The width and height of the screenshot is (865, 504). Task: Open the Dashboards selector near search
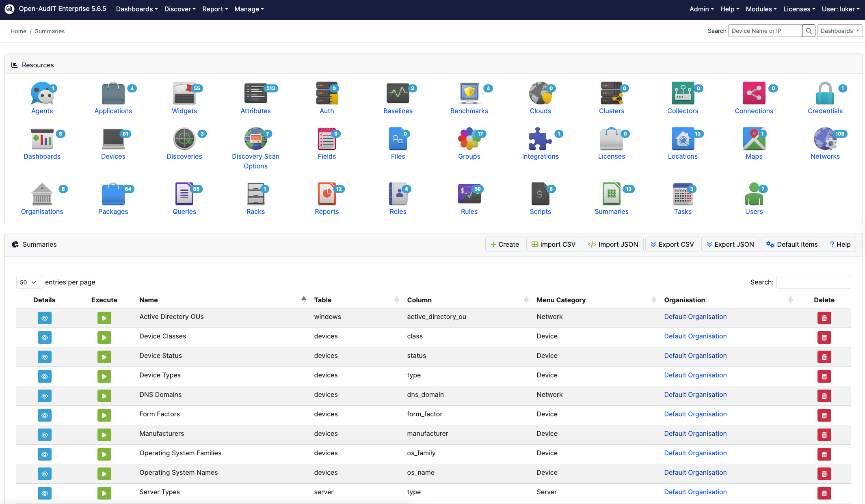coord(839,30)
